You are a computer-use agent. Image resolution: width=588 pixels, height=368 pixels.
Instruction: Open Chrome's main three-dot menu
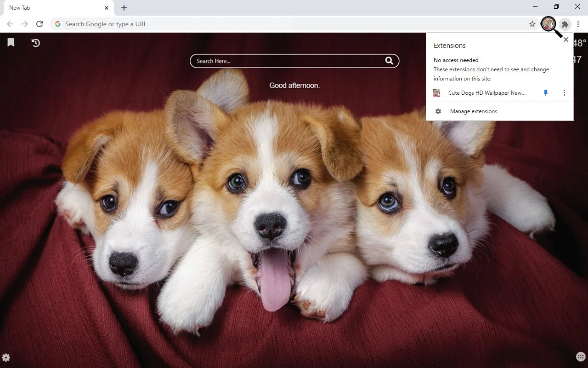(x=578, y=23)
